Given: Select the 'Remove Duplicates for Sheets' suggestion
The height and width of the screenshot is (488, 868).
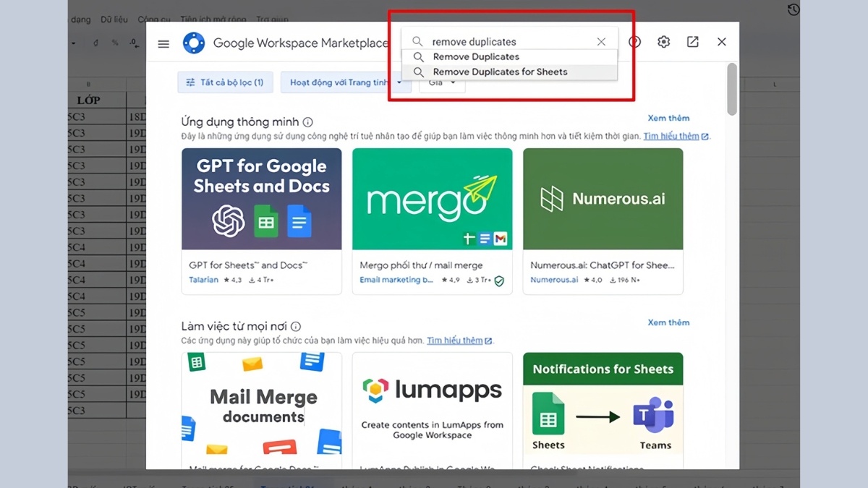Looking at the screenshot, I should point(510,72).
